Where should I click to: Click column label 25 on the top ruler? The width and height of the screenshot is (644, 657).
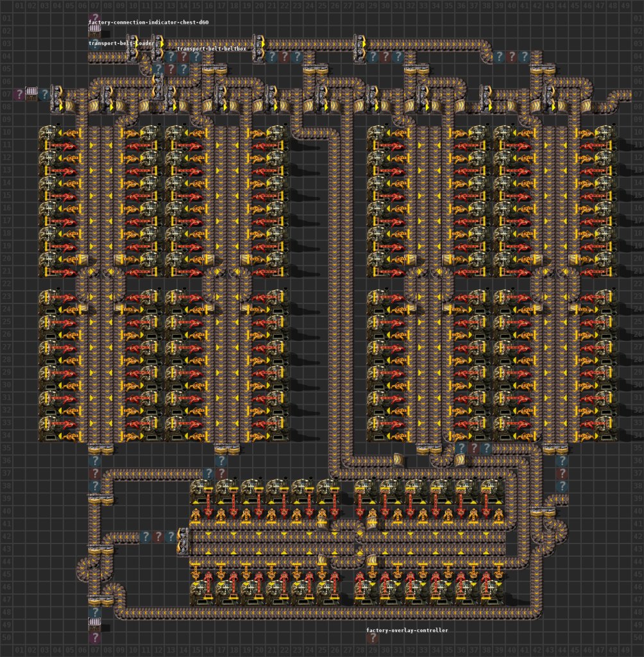click(322, 6)
